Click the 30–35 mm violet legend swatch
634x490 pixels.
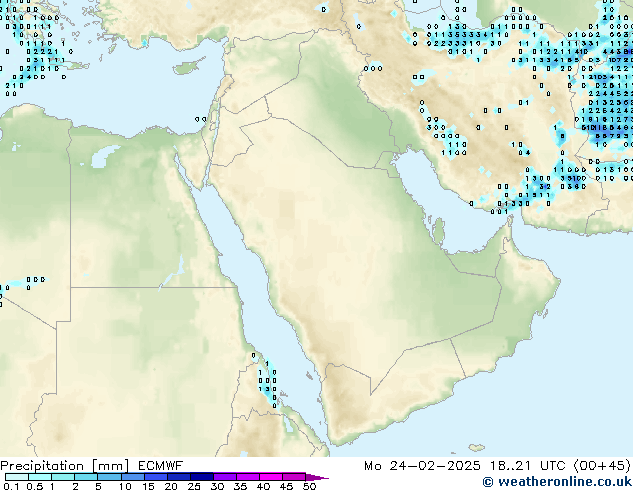(225, 477)
